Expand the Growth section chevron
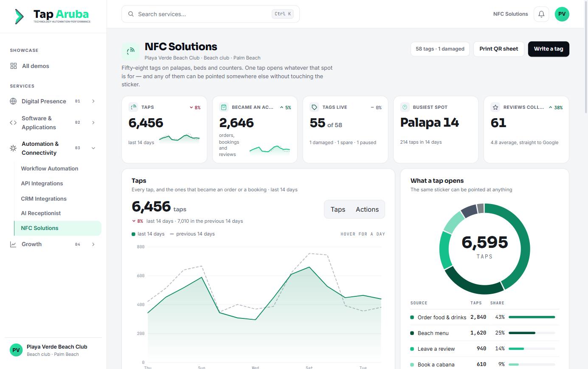This screenshot has height=369, width=588. (x=93, y=244)
